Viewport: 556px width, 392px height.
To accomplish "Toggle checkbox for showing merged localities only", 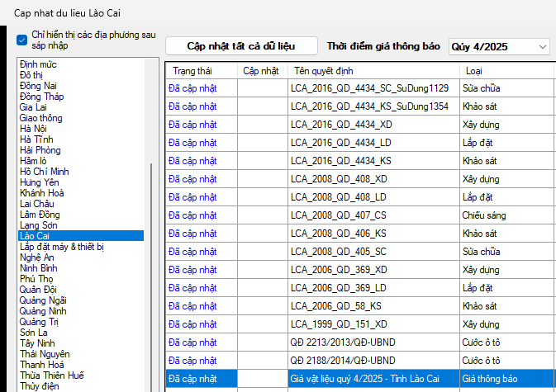I will coord(22,40).
